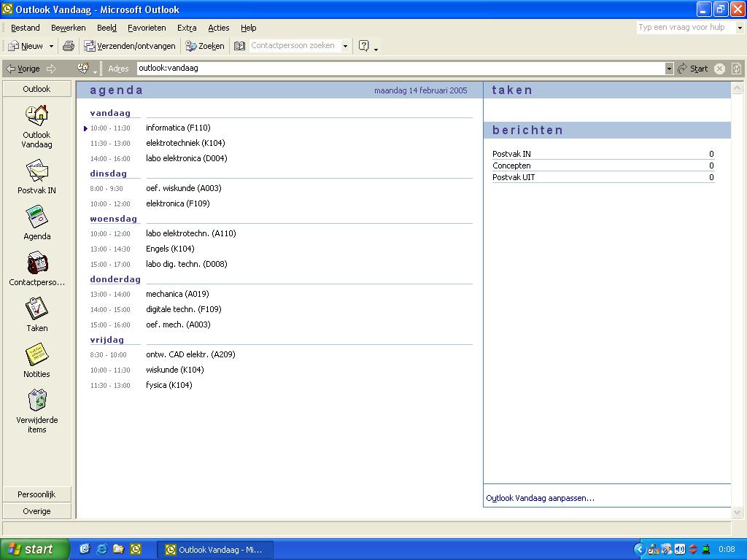Open labo elektronica (D004) appointment
The image size is (747, 560).
point(186,158)
